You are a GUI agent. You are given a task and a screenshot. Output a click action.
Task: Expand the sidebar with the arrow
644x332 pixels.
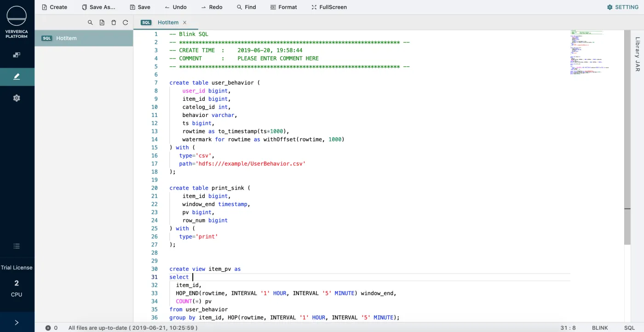click(17, 322)
